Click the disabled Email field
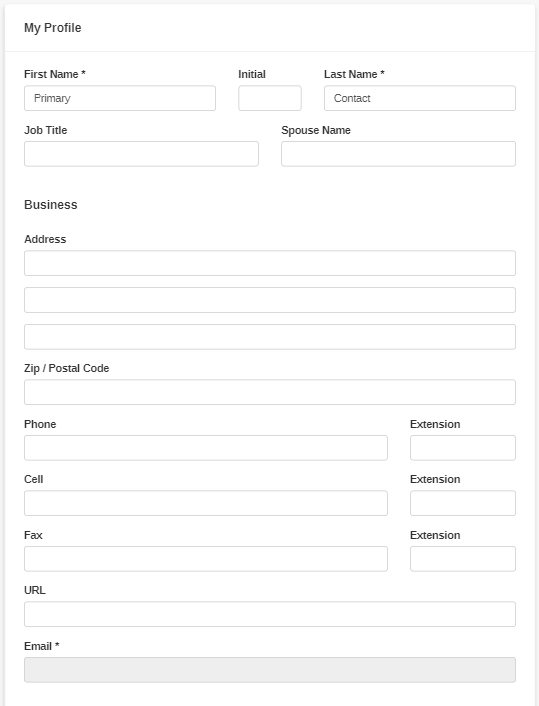Screen dimensions: 539x706 270,670
